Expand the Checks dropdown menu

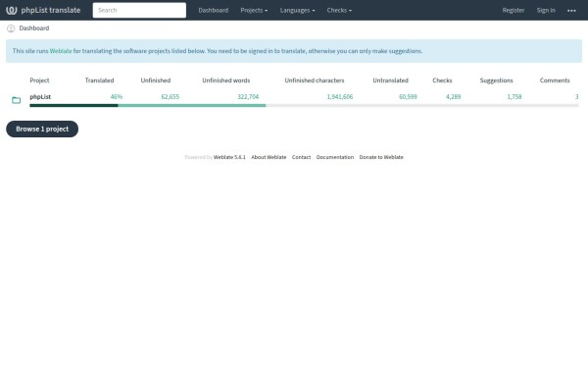(x=339, y=10)
